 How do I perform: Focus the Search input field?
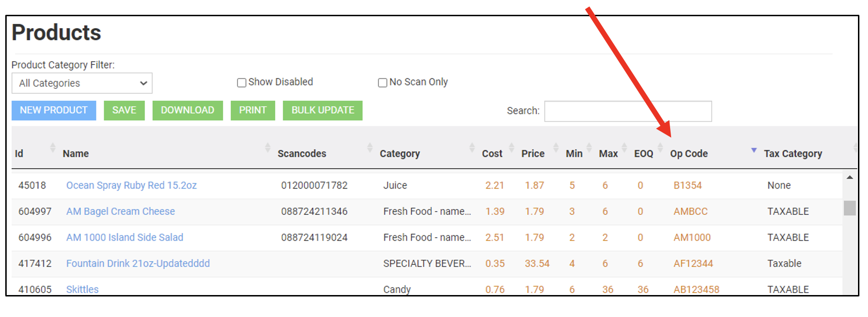coord(628,111)
